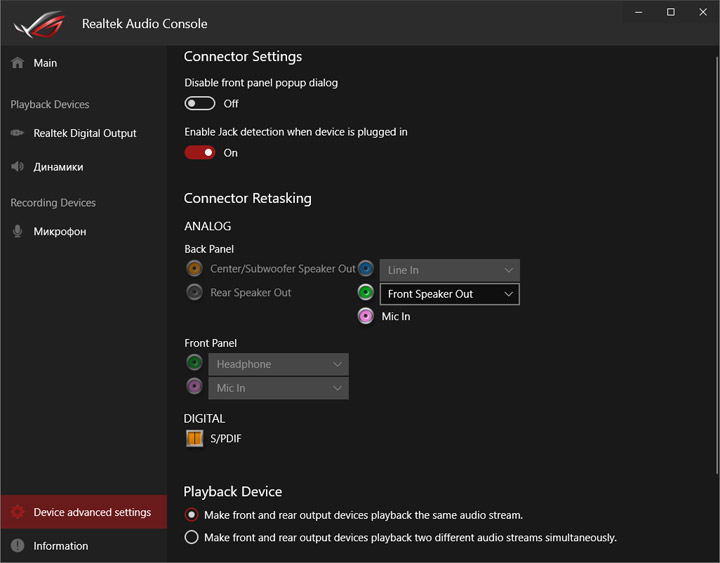Open the Main page in sidebar
The height and width of the screenshot is (563, 720).
[x=45, y=63]
